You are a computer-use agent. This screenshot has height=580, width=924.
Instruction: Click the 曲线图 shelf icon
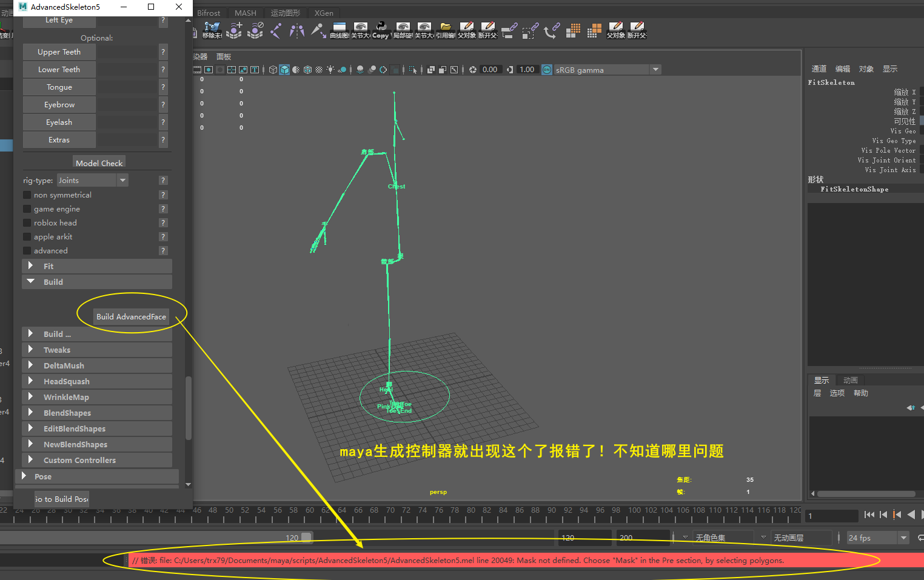pyautogui.click(x=339, y=29)
